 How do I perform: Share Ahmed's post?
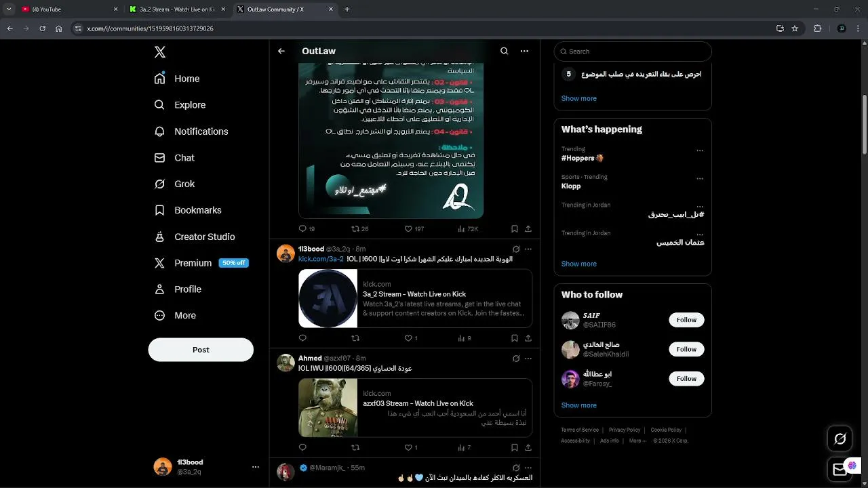(528, 447)
